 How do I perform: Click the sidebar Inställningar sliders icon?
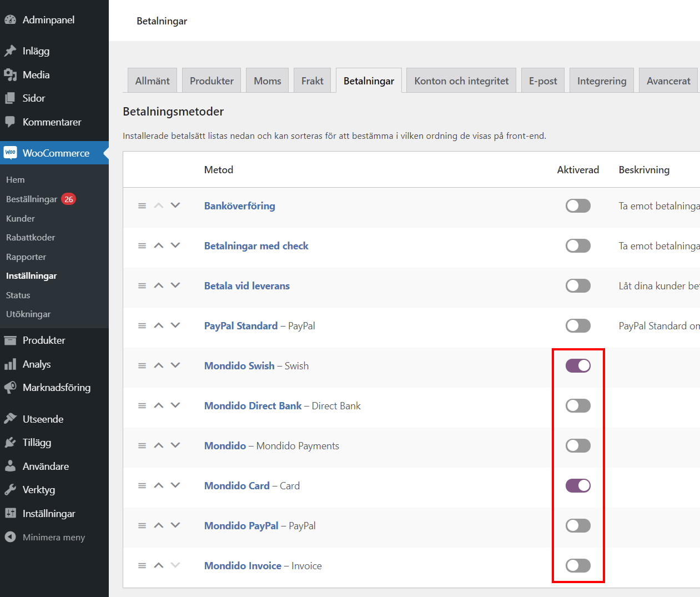click(x=10, y=513)
